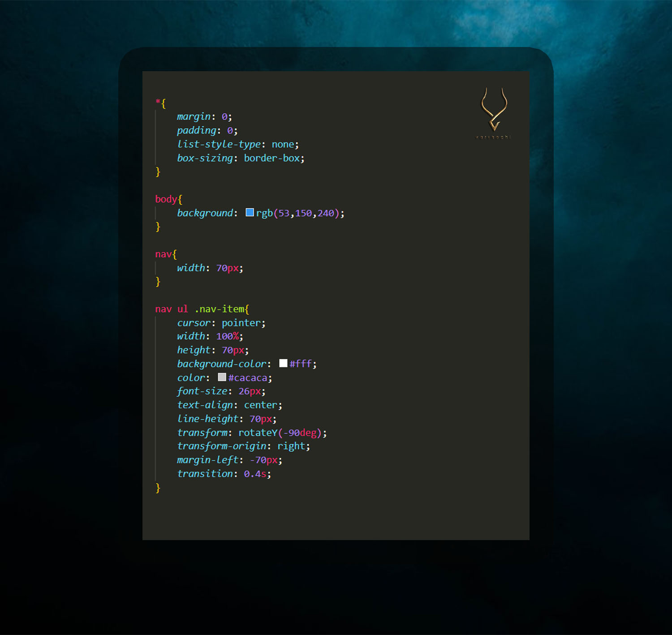Select the universal selector *{ rule
The height and width of the screenshot is (635, 672).
click(159, 103)
